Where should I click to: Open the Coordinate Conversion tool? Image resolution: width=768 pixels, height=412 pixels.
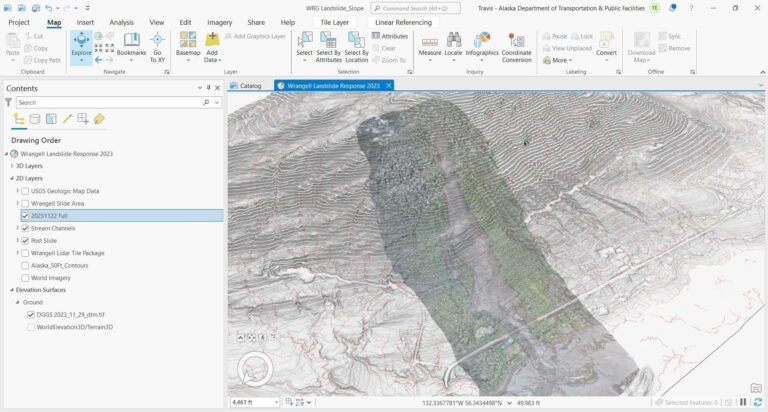516,48
